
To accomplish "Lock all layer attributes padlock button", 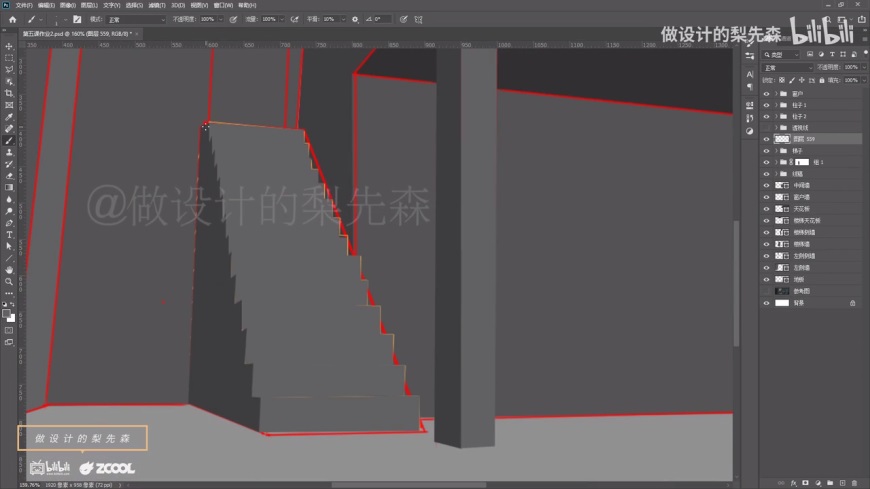I will pyautogui.click(x=822, y=80).
